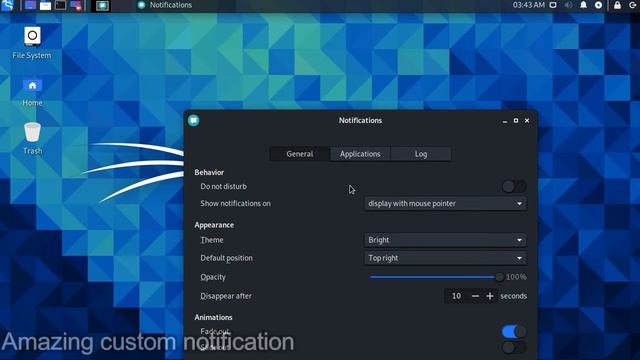Image resolution: width=640 pixels, height=360 pixels.
Task: Open the volume control in the tray
Action: (568, 5)
